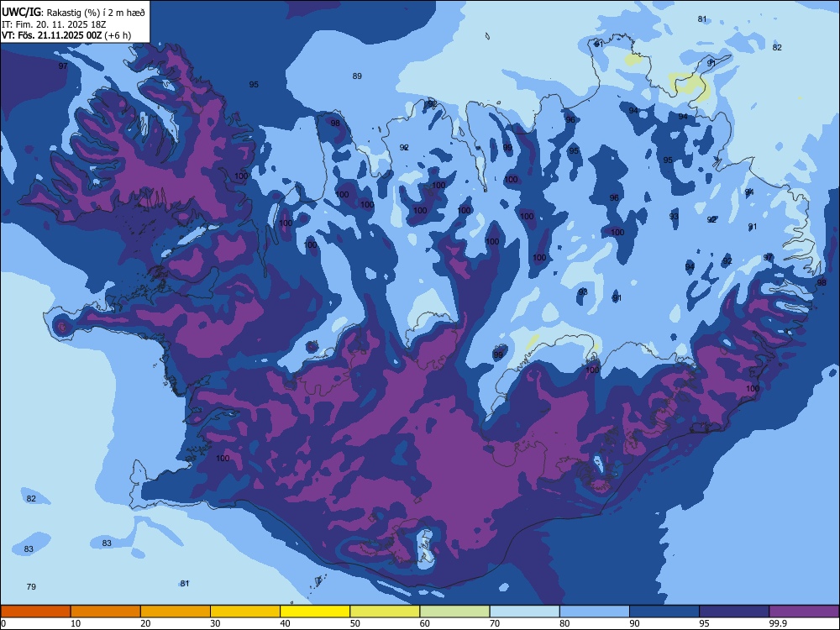Screen dimensions: 840x630
Task: Select the '40' legend tick label
Action: pyautogui.click(x=285, y=623)
